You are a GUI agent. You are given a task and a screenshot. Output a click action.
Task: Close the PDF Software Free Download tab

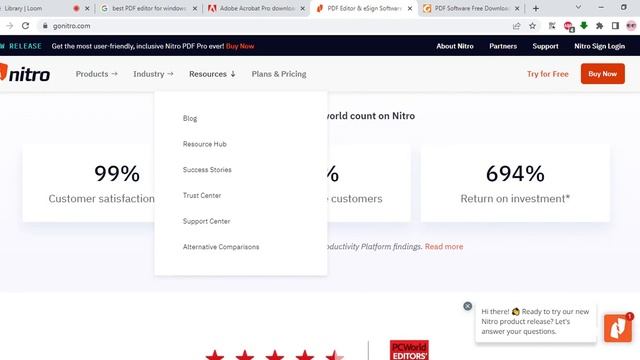pyautogui.click(x=517, y=8)
